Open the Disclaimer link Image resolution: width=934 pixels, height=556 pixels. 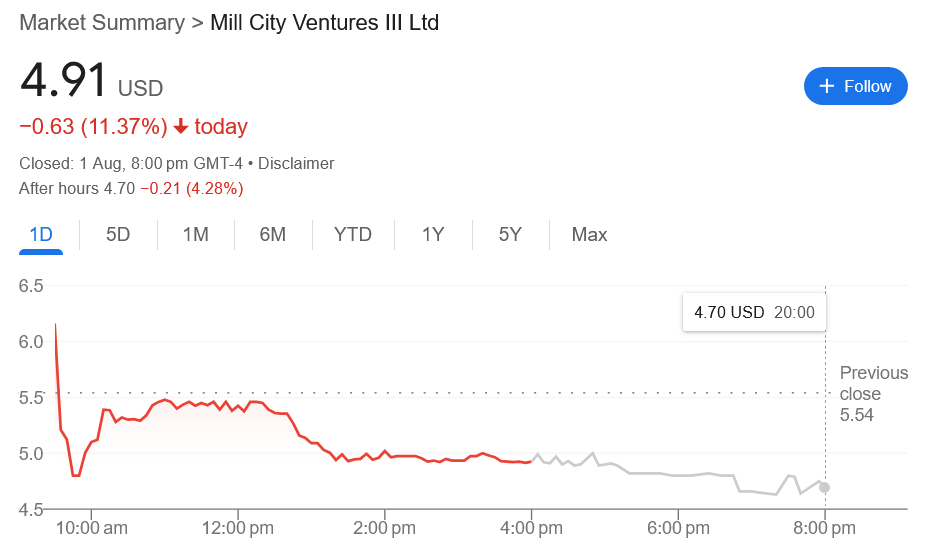tap(295, 163)
